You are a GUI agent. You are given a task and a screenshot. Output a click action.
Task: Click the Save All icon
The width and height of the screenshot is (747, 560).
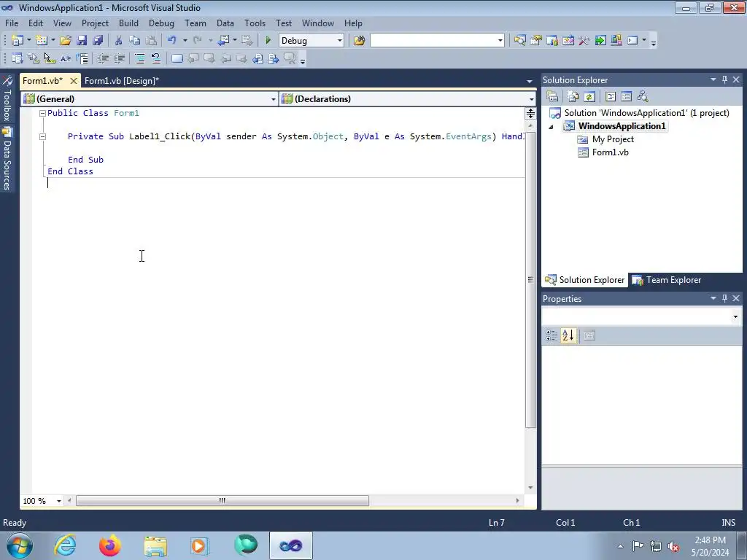(x=98, y=41)
